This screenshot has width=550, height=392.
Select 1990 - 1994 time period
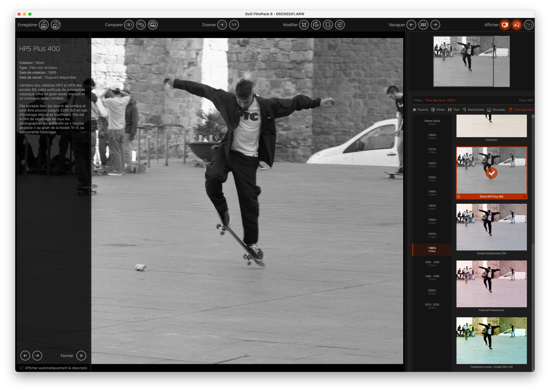tap(432, 263)
